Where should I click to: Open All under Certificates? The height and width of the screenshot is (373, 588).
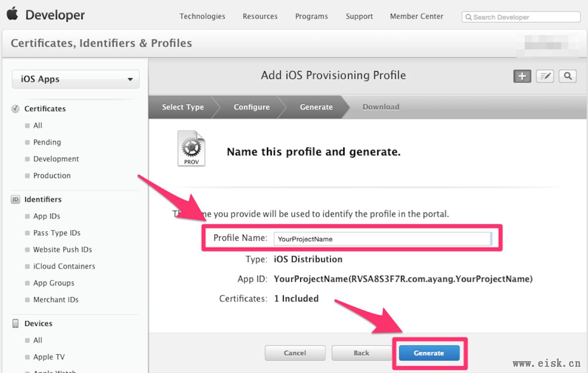click(x=38, y=126)
